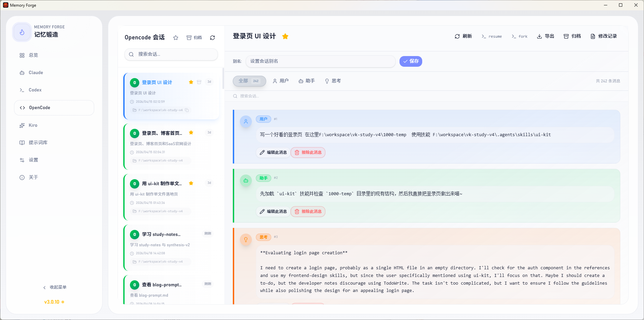The image size is (644, 320).
Task: Open the 修改记录 change history
Action: point(604,36)
